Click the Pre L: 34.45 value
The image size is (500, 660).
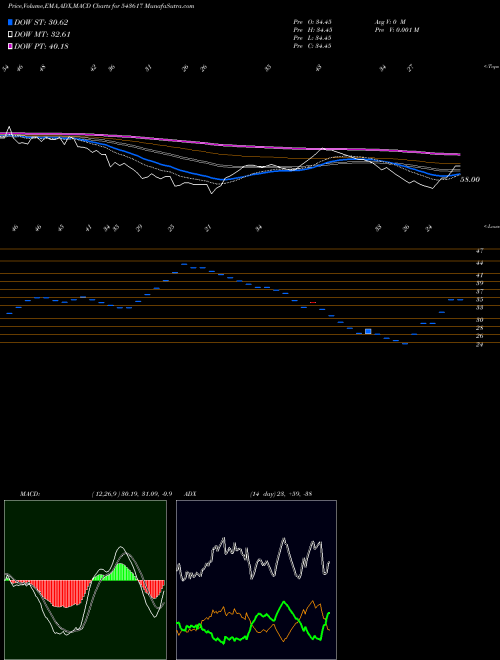point(313,37)
